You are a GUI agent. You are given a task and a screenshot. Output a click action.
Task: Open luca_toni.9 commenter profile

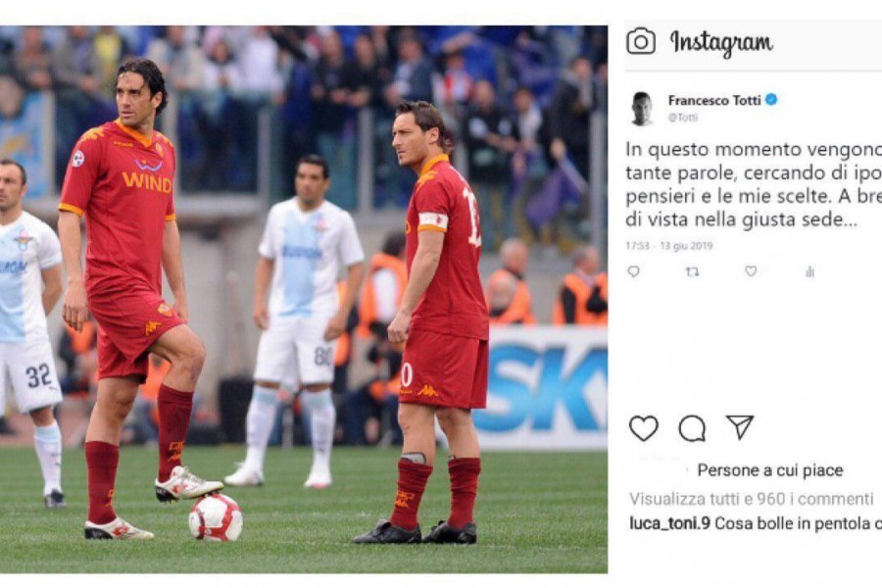pyautogui.click(x=669, y=524)
